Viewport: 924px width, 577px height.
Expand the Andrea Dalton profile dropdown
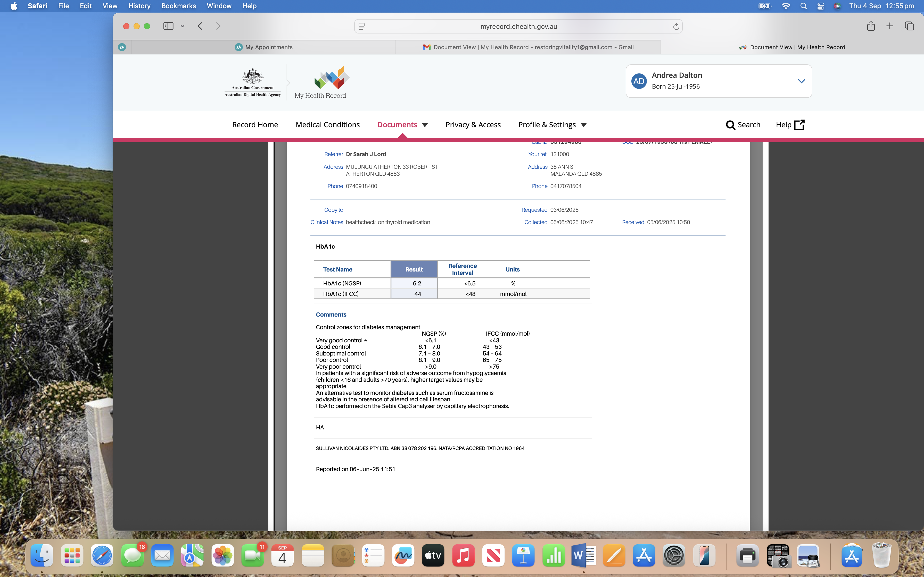tap(801, 81)
